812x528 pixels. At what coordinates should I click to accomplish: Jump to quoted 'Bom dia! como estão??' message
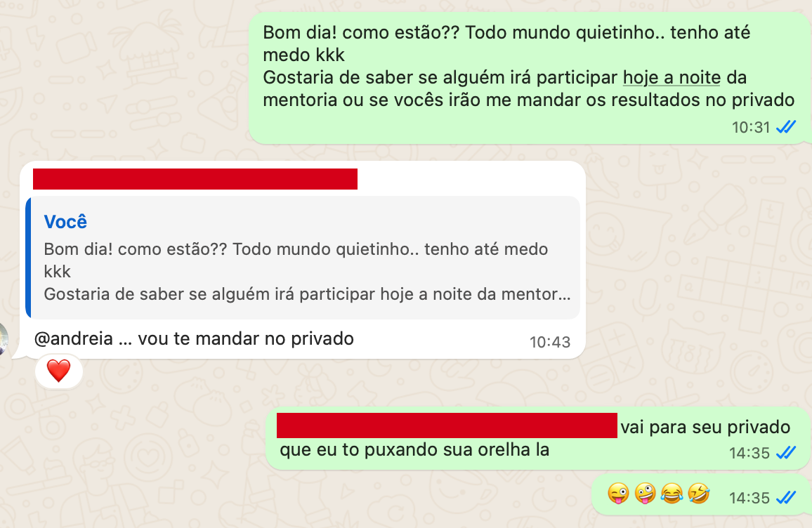(x=303, y=257)
